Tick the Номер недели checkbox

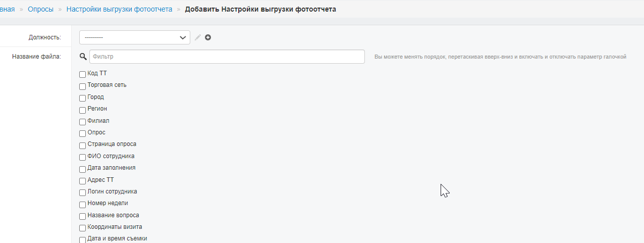tap(83, 204)
